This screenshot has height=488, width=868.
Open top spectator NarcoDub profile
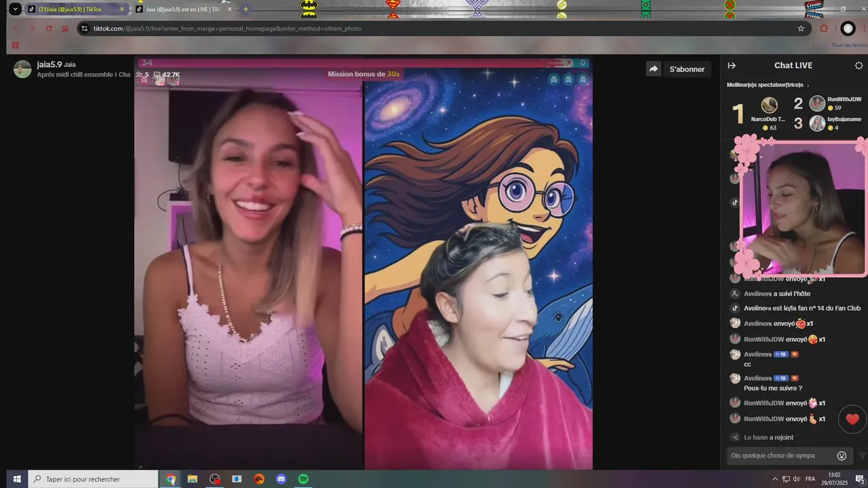[x=769, y=105]
